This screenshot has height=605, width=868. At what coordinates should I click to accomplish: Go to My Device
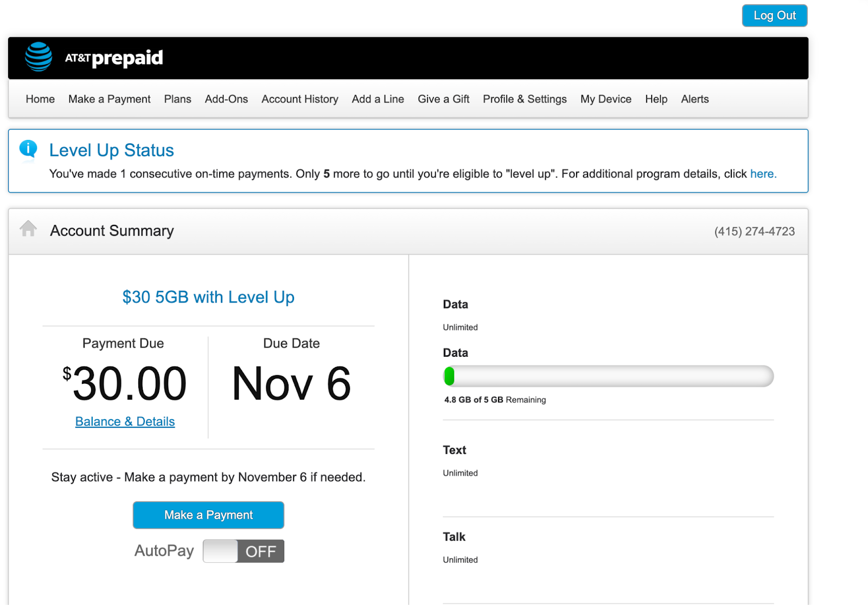coord(606,99)
